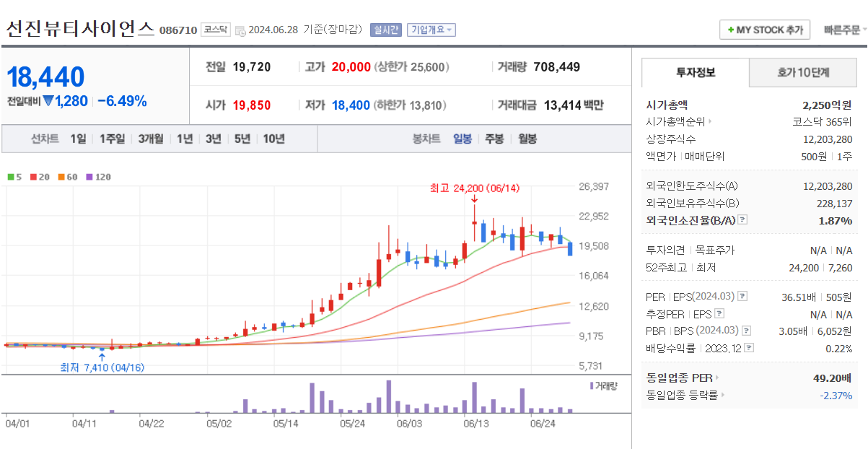868x449 pixels.
Task: Click the 선진뷰티사이언스 stock name
Action: coord(80,29)
